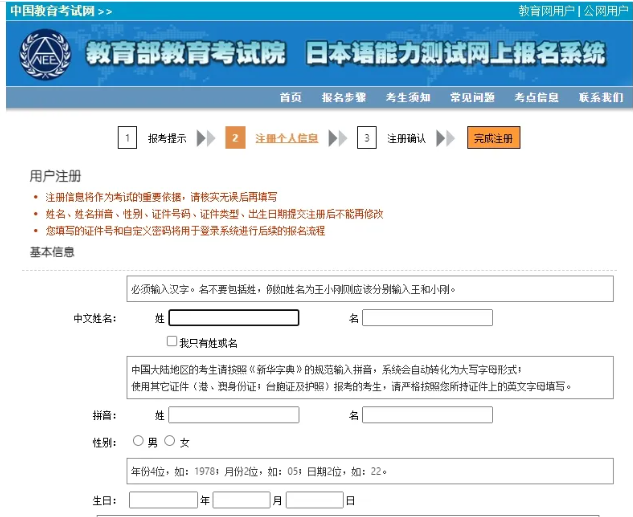
Task: Select the 男 radio button
Action: (x=138, y=441)
